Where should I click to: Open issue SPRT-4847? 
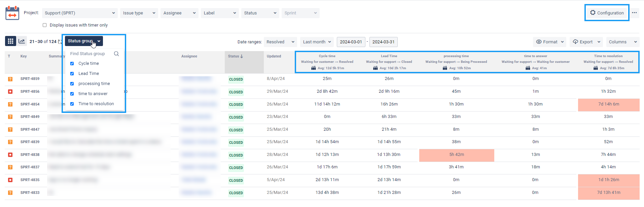(30, 129)
